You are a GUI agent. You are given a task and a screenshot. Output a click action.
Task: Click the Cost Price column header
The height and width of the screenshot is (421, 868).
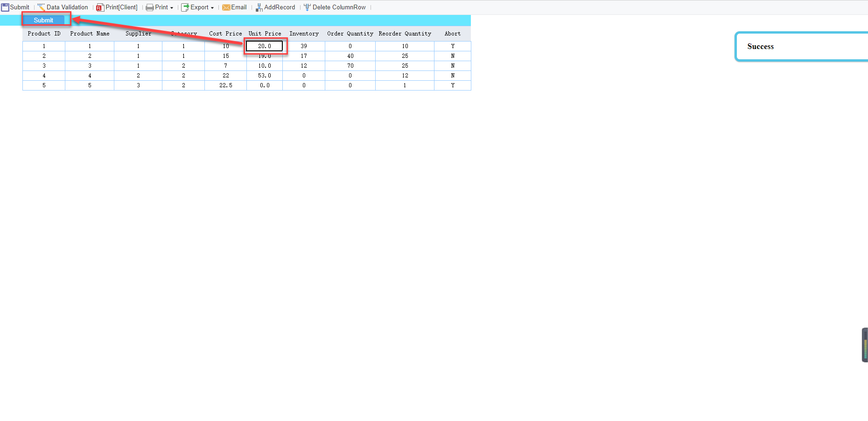[x=225, y=34]
